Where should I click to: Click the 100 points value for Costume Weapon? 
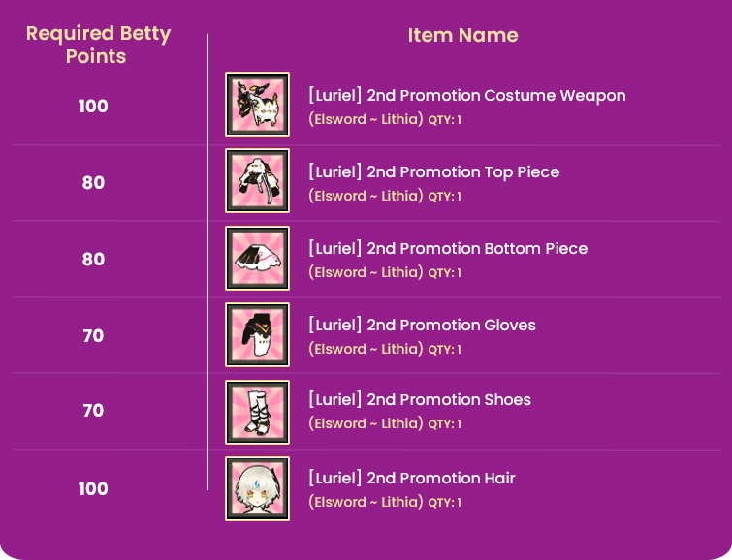tap(93, 107)
